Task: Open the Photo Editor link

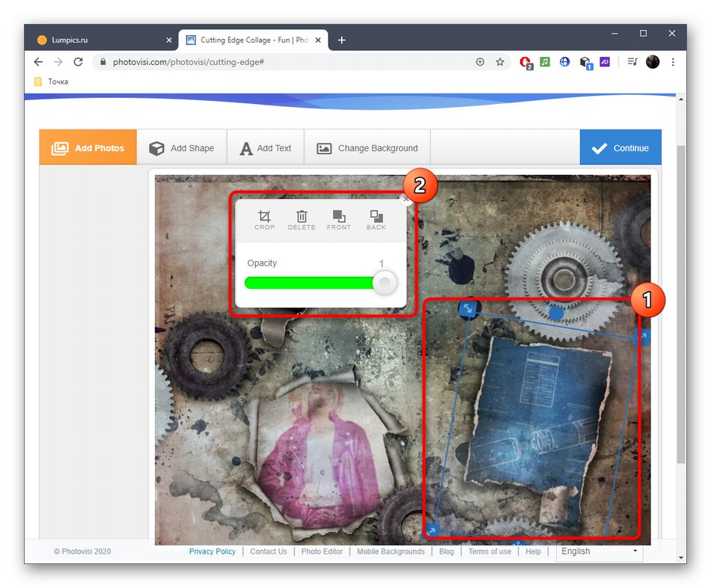Action: click(x=322, y=551)
